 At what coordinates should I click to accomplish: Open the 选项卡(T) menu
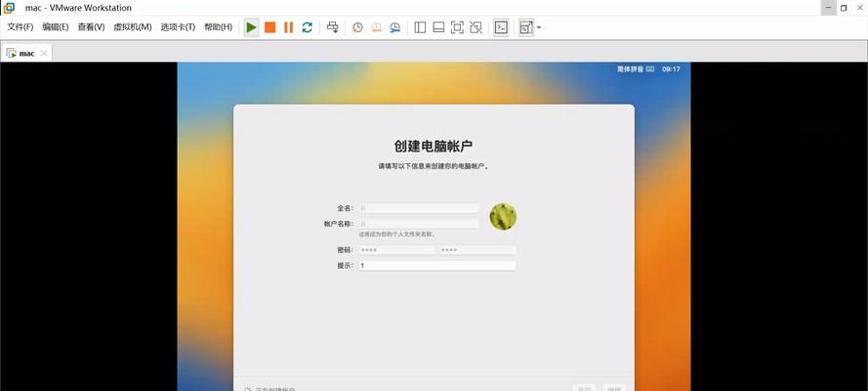[178, 27]
